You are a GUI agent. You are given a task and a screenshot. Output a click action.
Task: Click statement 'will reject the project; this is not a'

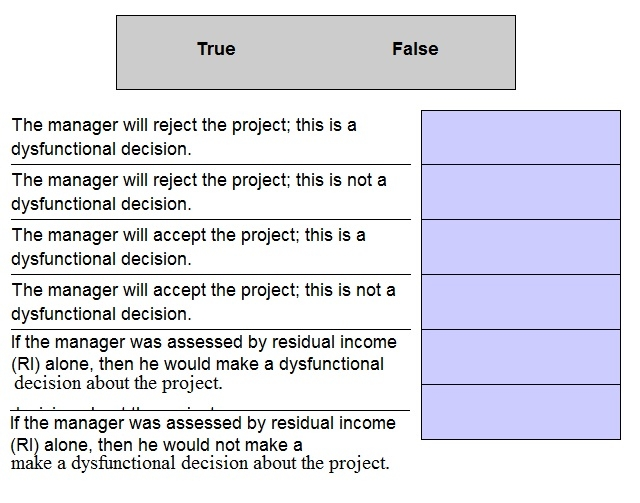pos(199,181)
